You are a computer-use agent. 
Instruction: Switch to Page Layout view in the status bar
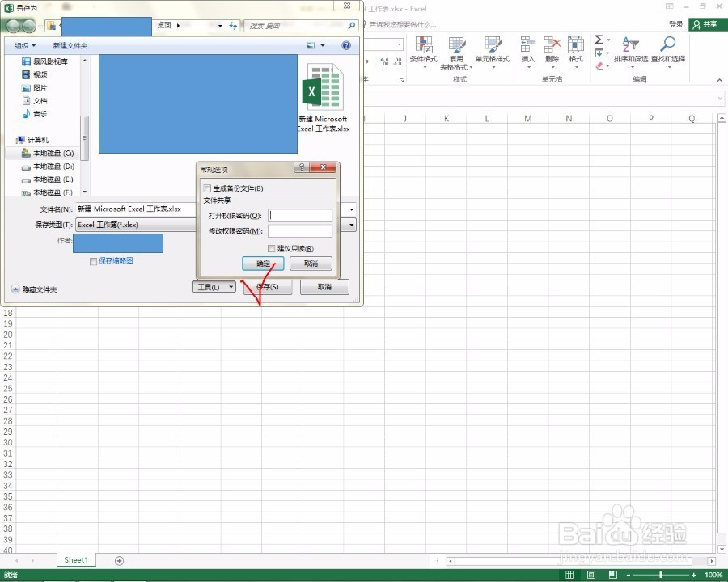pyautogui.click(x=591, y=575)
